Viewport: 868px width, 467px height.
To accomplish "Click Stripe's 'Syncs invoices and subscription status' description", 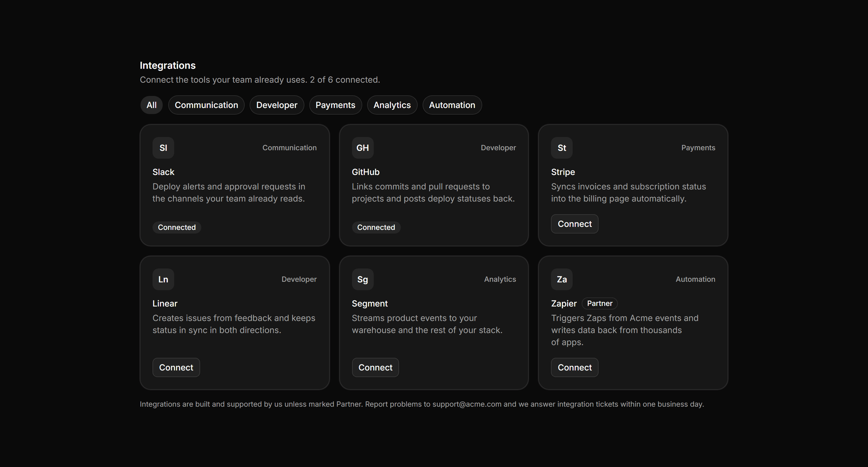I will [628, 192].
